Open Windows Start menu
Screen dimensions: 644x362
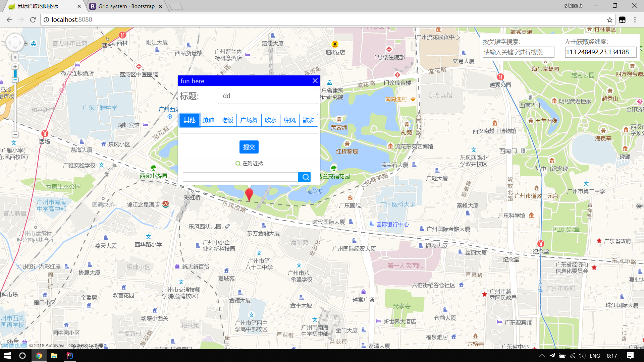tap(7, 356)
